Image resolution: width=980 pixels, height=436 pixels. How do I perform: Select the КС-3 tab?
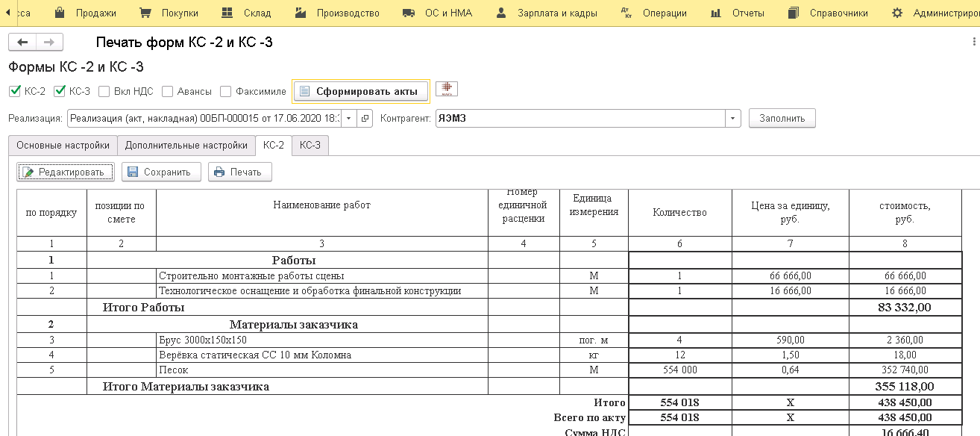pos(310,146)
